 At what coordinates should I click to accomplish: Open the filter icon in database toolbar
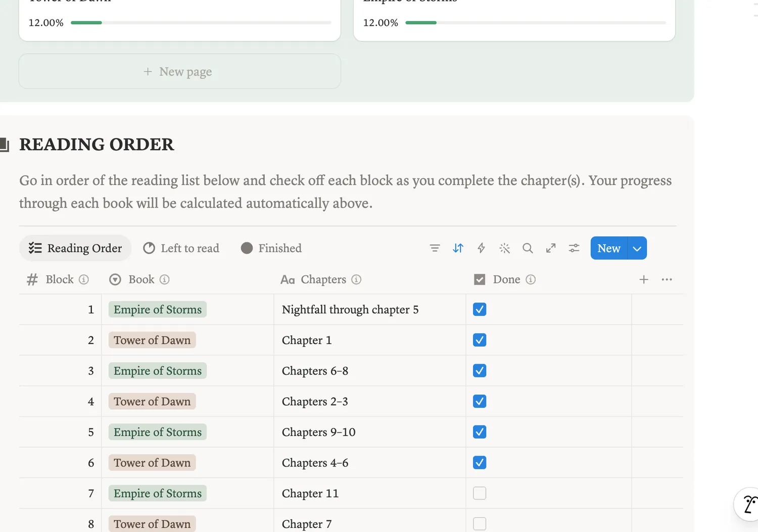435,248
